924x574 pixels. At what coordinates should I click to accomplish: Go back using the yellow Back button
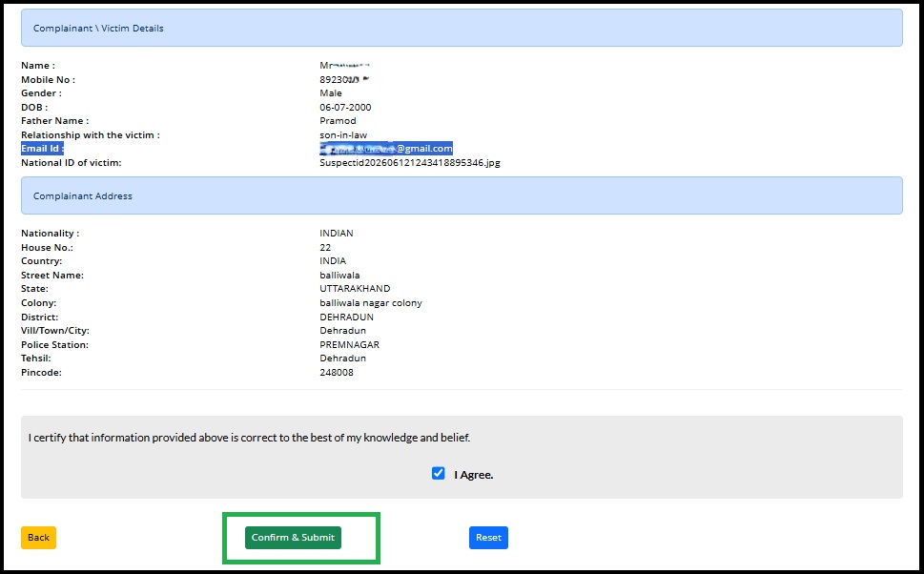click(x=38, y=538)
